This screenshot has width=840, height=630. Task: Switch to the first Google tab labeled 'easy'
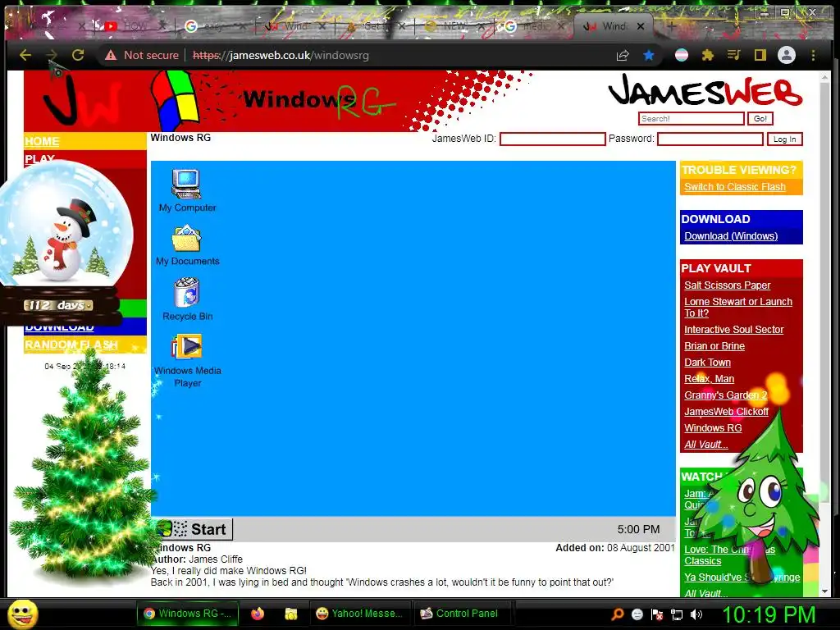tap(212, 25)
